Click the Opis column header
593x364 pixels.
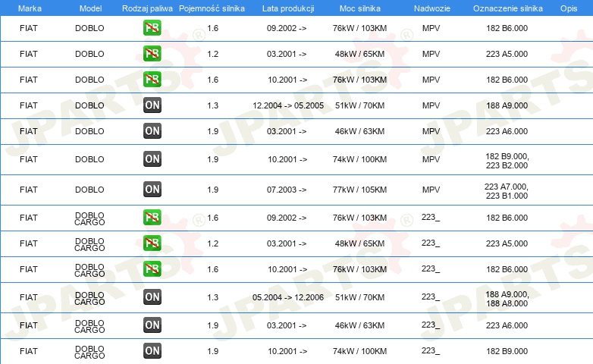[569, 8]
